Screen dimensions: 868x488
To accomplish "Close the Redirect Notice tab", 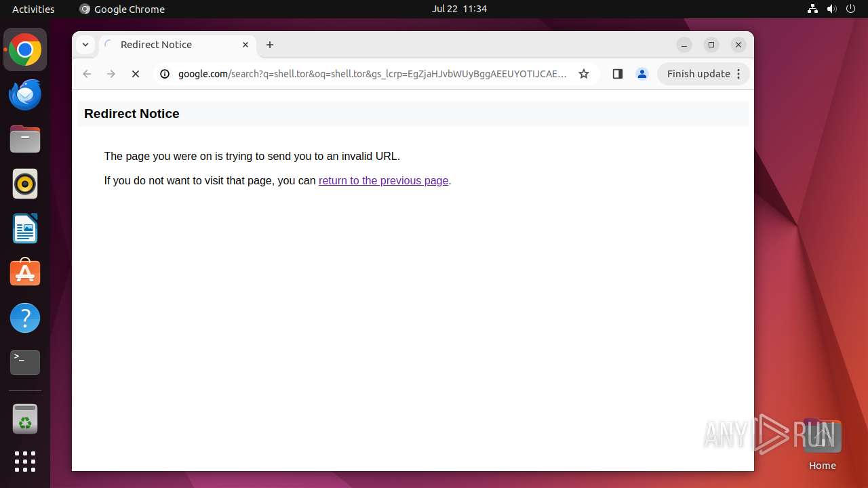I will 245,45.
